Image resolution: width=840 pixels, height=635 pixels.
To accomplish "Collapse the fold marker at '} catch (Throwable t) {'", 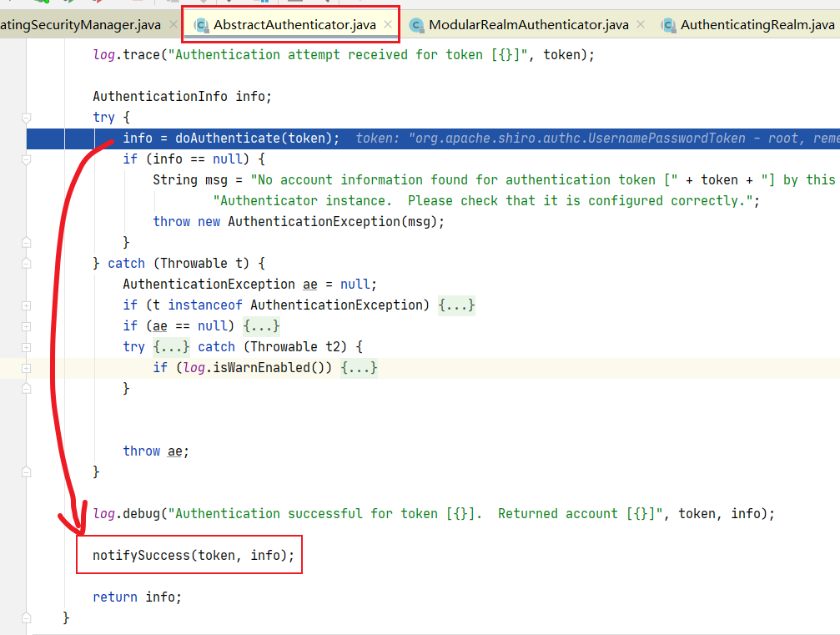I will [x=26, y=264].
